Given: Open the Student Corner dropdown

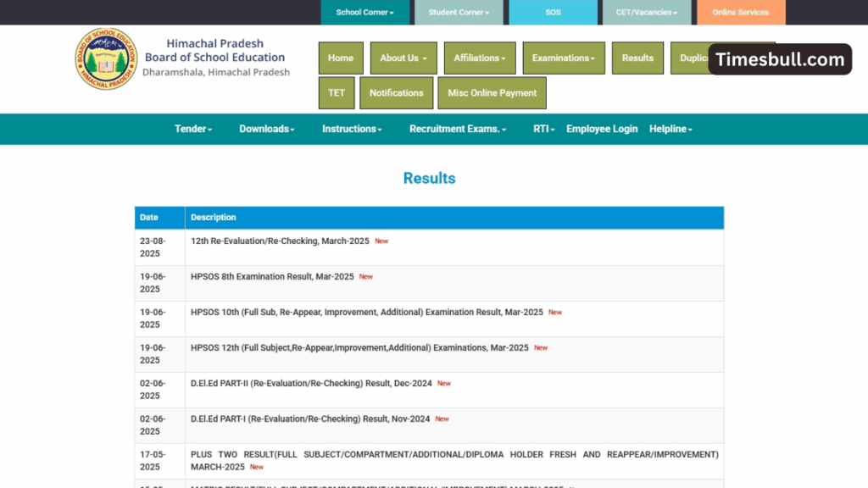Looking at the screenshot, I should click(x=459, y=12).
